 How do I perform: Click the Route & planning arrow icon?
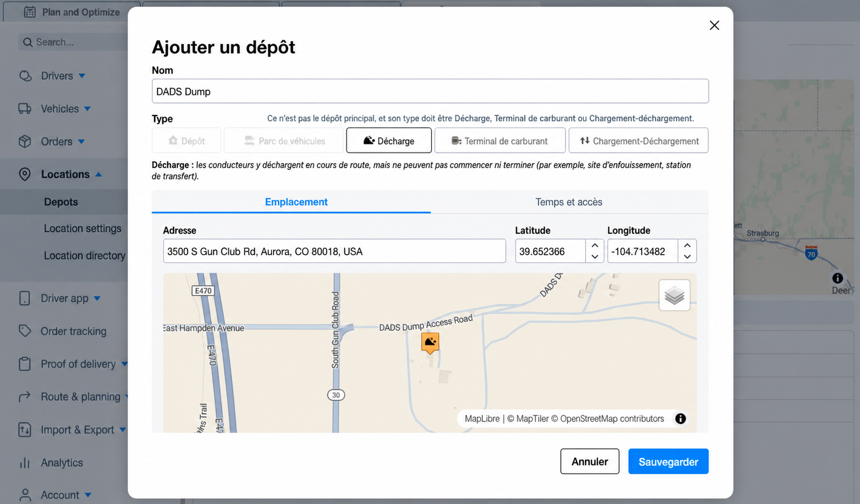25,397
